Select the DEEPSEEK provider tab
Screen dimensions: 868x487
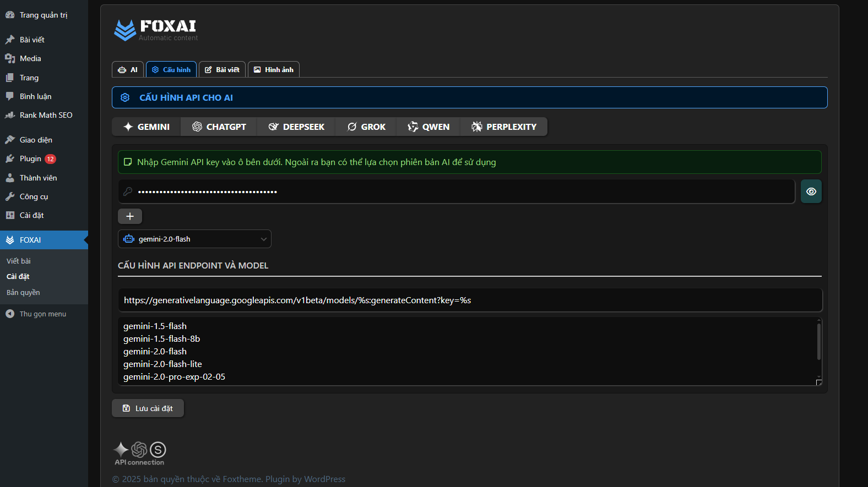[296, 127]
